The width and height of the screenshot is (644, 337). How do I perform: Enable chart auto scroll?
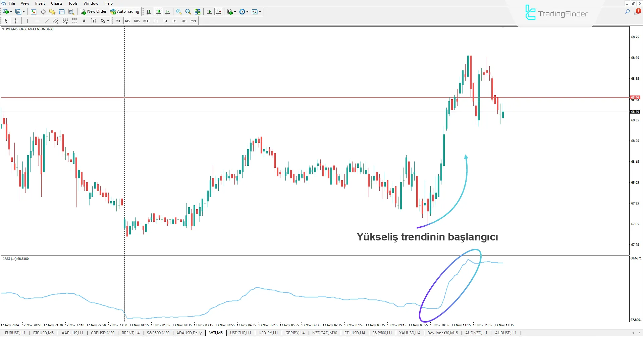(209, 12)
